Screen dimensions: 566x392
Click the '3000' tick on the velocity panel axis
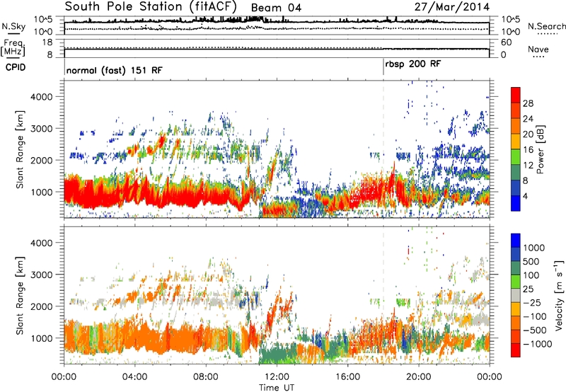[x=41, y=275]
